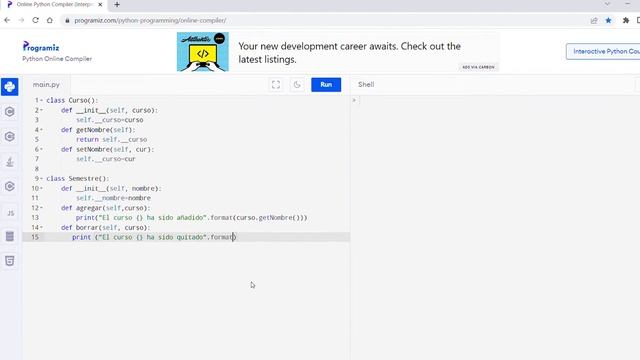The height and width of the screenshot is (360, 640).
Task: Close the Online Python Compiler tab
Action: point(100,4)
